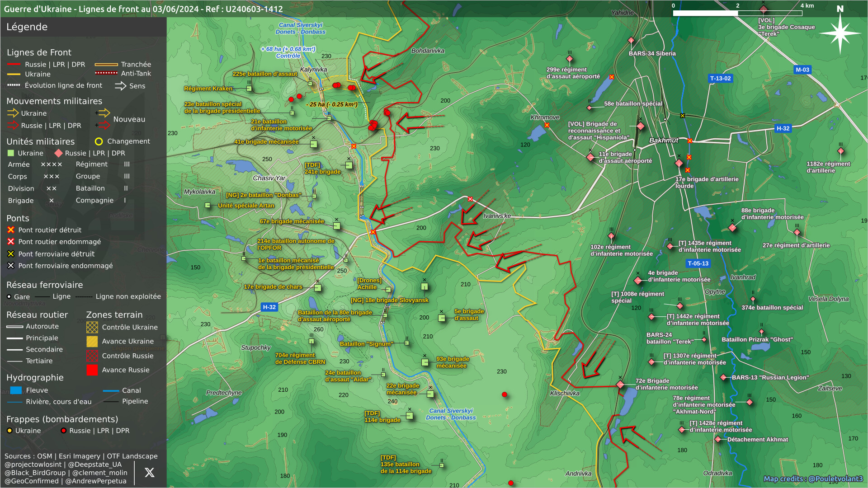The image size is (868, 488).
Task: Click the Map credits @Pouletvolant3 text
Action: click(813, 479)
